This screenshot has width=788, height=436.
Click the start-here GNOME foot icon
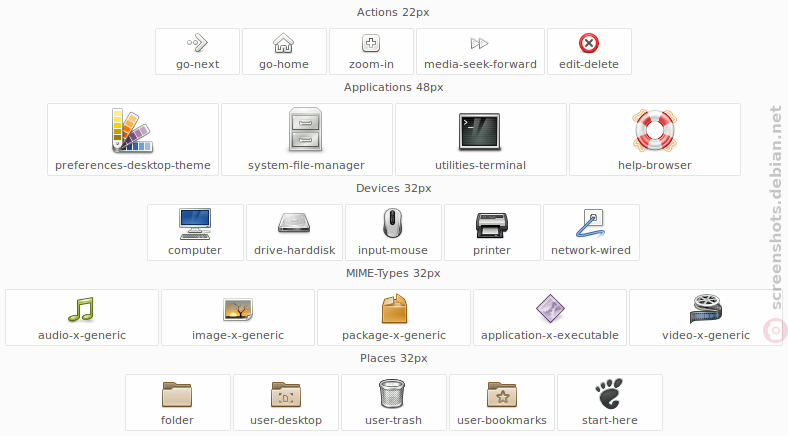[x=610, y=394]
